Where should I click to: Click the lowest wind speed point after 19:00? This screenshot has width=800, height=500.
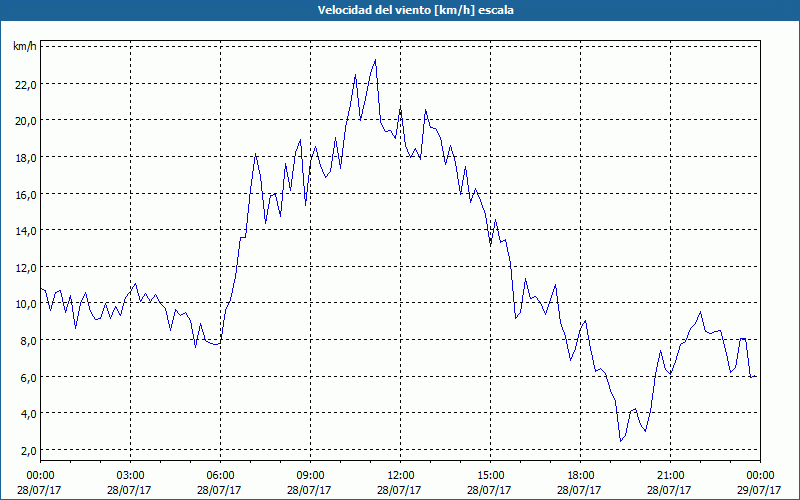[620, 441]
